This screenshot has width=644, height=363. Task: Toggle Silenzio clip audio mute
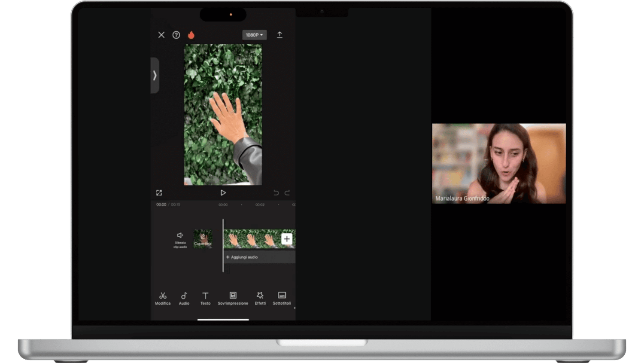pyautogui.click(x=180, y=239)
